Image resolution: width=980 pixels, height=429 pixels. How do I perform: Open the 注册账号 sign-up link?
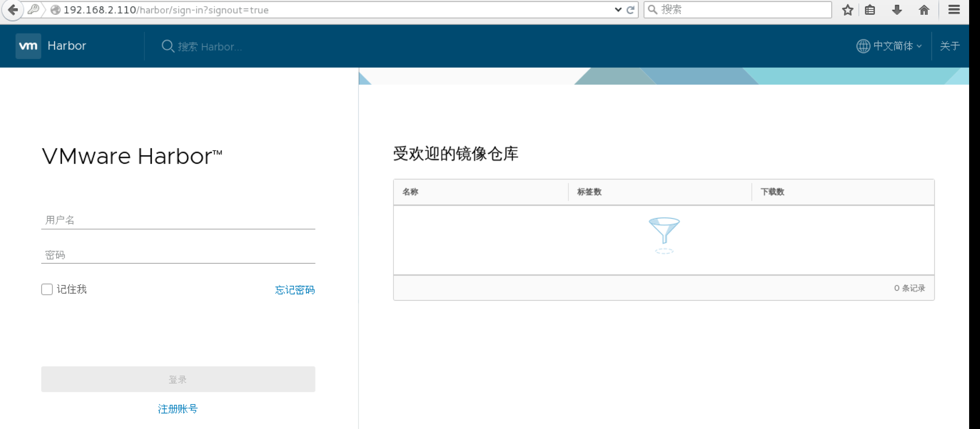tap(178, 408)
